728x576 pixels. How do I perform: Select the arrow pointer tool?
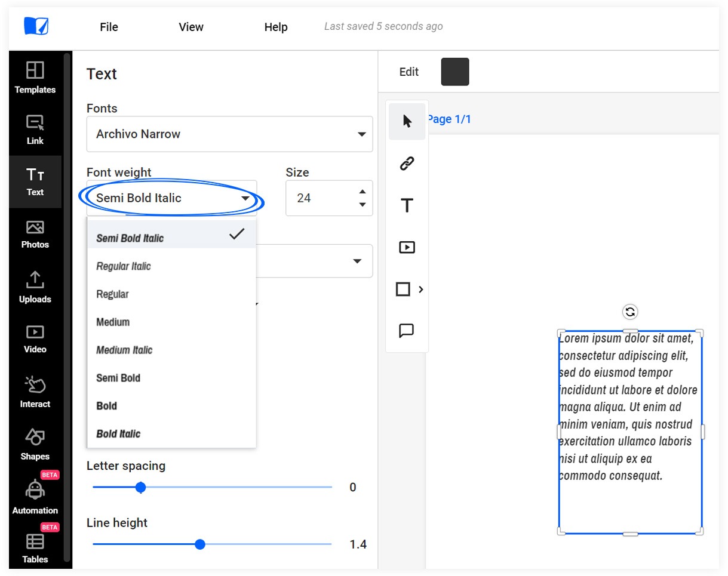407,122
